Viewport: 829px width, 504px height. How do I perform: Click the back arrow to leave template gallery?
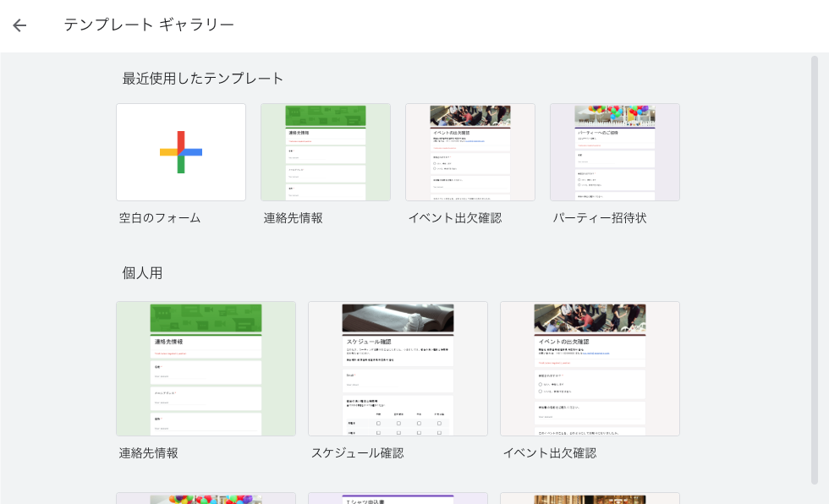click(x=19, y=25)
